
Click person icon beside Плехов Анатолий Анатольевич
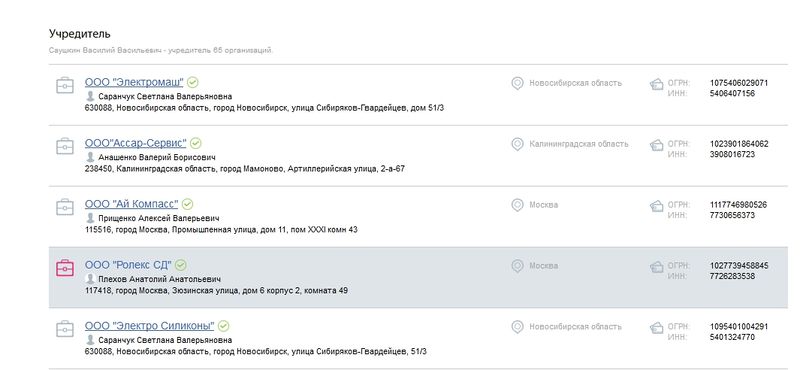click(x=90, y=279)
